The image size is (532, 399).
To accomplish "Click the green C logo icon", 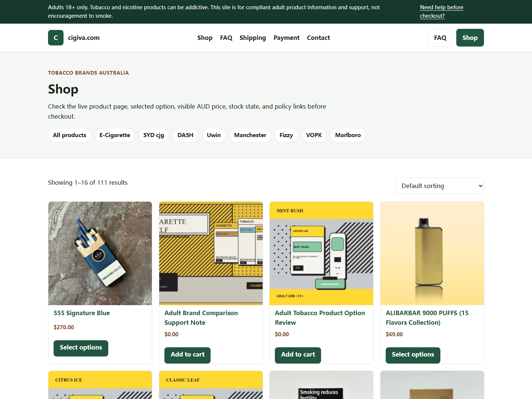I will [x=56, y=38].
